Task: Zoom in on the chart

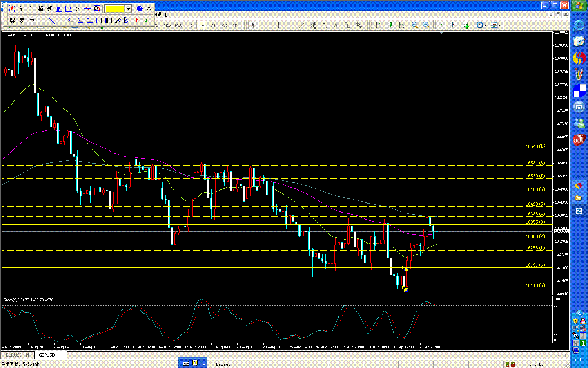Action: pyautogui.click(x=415, y=25)
